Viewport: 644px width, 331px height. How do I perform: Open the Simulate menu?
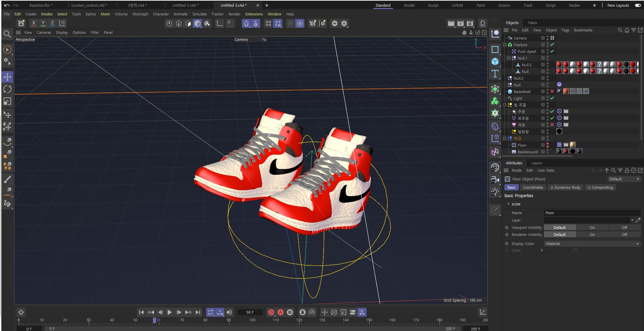pos(199,14)
